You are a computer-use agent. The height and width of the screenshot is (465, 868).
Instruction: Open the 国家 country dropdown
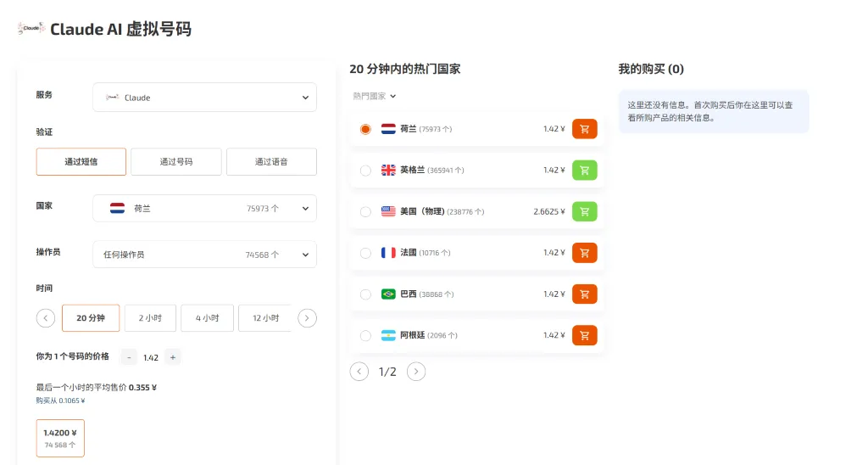[205, 209]
